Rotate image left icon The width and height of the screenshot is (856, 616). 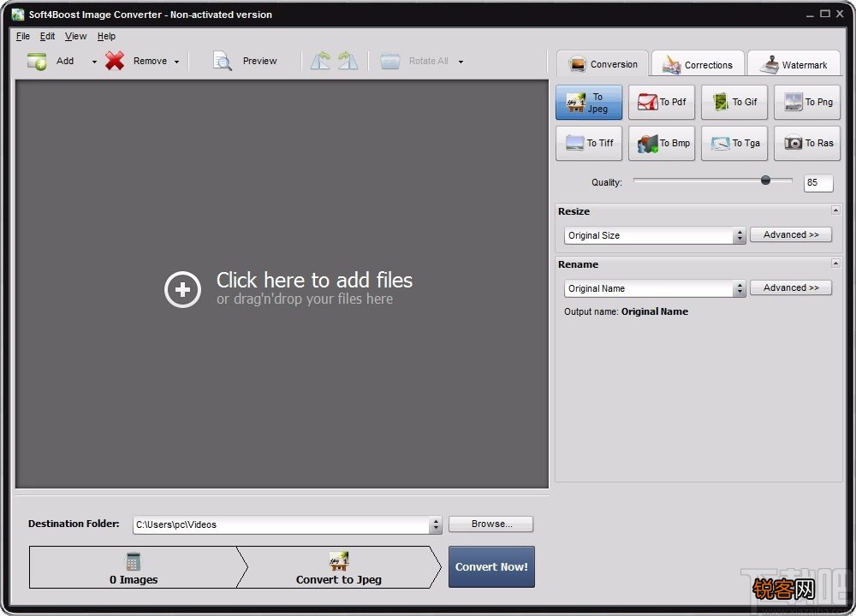pos(320,61)
